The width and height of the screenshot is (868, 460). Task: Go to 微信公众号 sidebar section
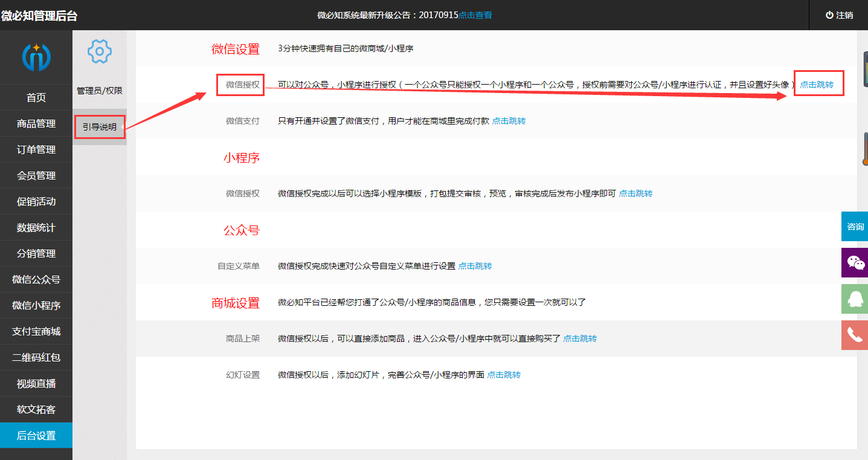[x=36, y=280]
